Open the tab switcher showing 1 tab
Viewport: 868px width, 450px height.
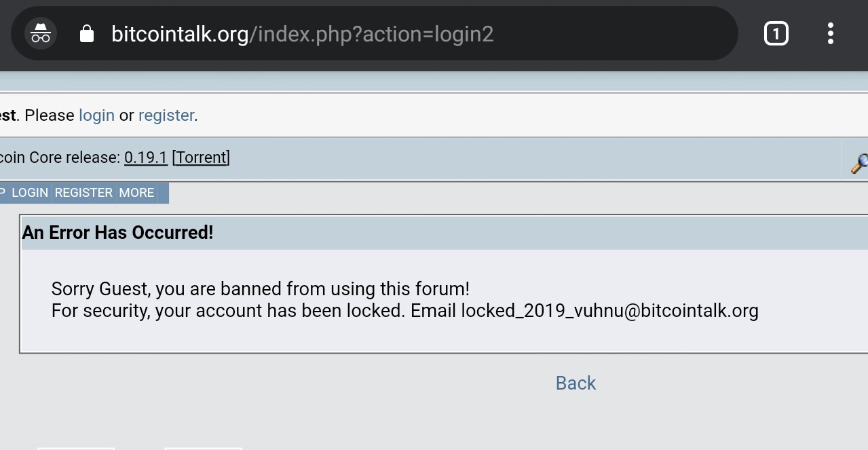776,33
